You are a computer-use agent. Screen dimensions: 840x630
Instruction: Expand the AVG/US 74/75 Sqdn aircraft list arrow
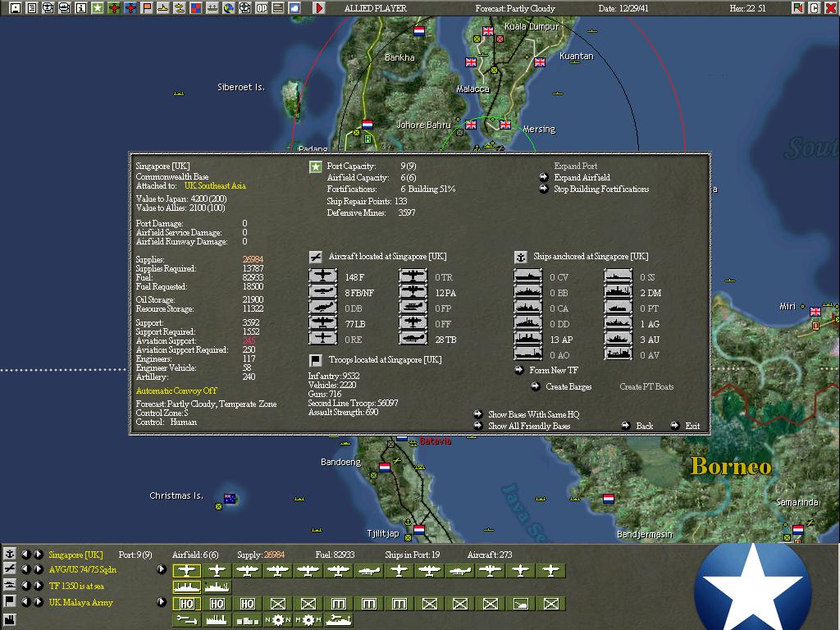[x=162, y=570]
